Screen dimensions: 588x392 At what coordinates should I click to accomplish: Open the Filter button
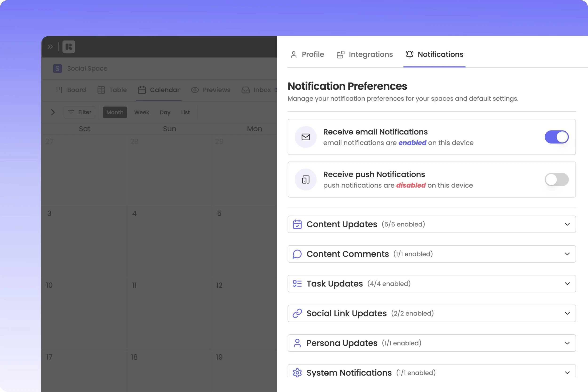point(79,112)
